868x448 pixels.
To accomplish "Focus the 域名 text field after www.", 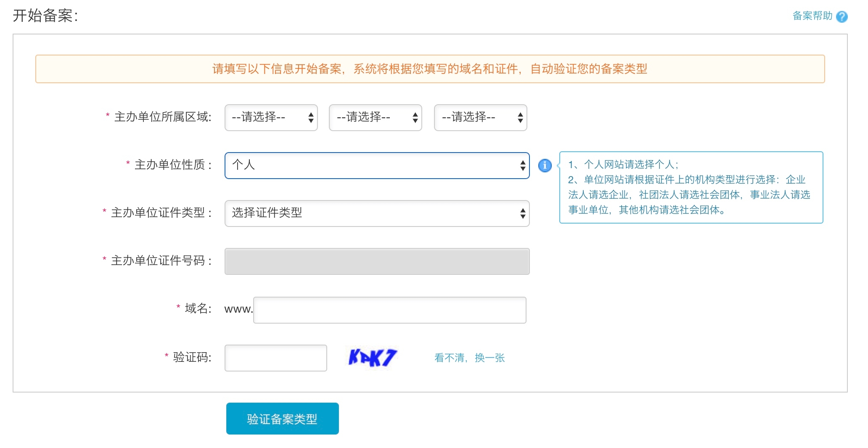I will (389, 310).
